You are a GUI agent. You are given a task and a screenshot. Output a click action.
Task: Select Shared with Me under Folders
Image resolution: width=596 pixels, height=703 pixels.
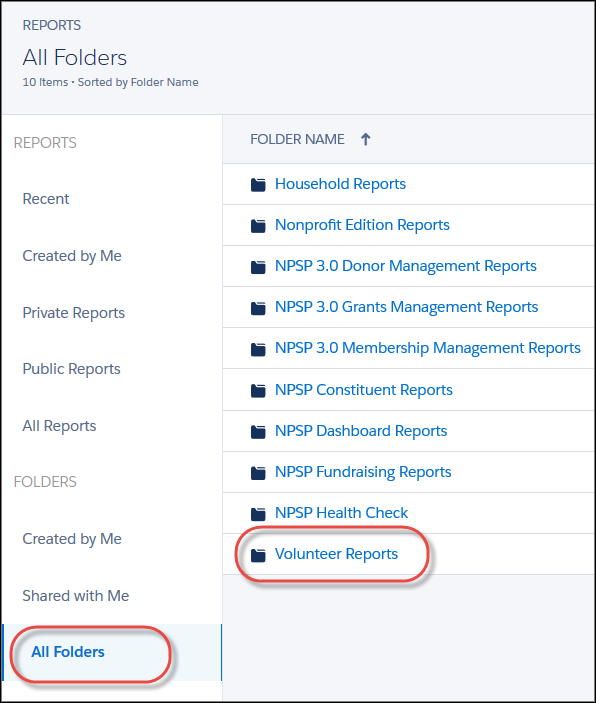pos(76,596)
